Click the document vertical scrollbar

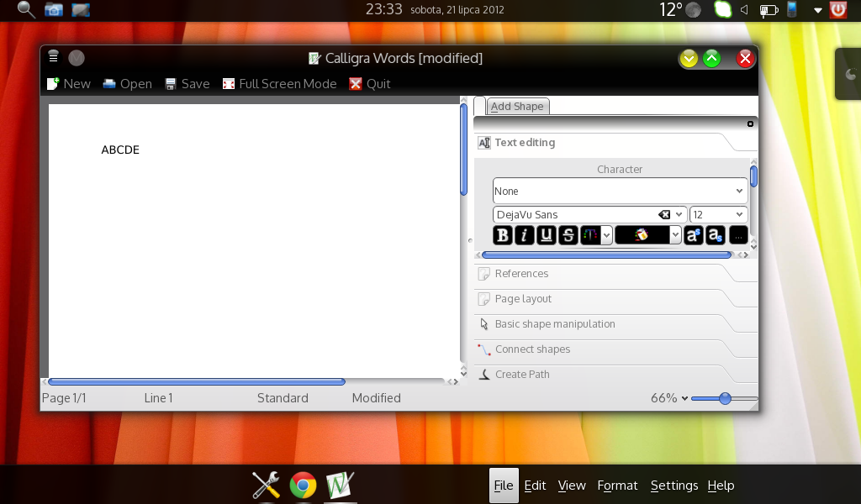pos(463,148)
